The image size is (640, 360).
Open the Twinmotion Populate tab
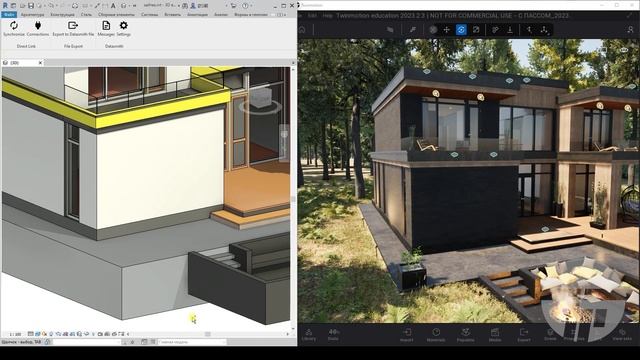(465, 335)
